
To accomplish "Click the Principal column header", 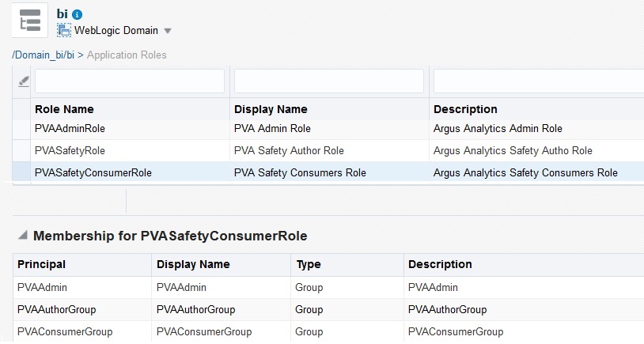I will click(41, 264).
